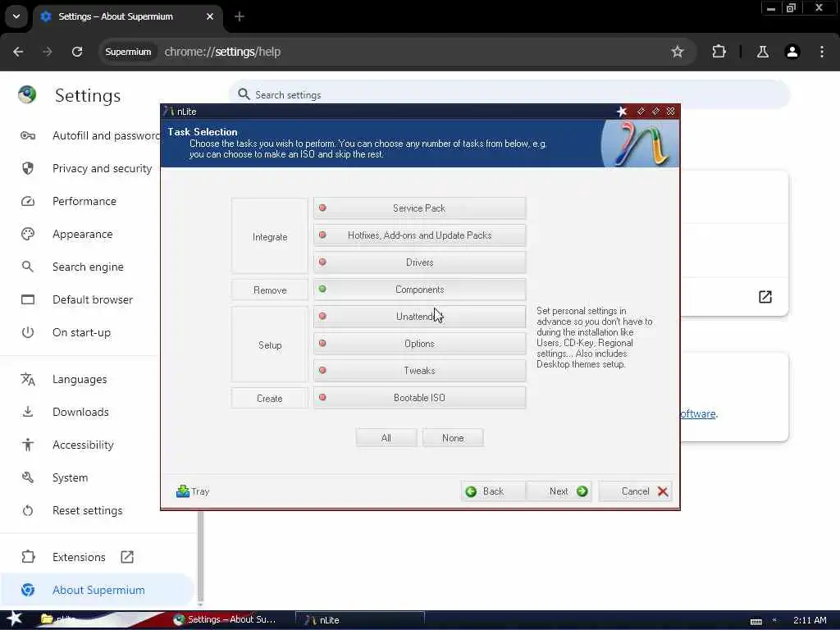Select About Supermium in sidebar
This screenshot has width=840, height=630.
click(98, 590)
